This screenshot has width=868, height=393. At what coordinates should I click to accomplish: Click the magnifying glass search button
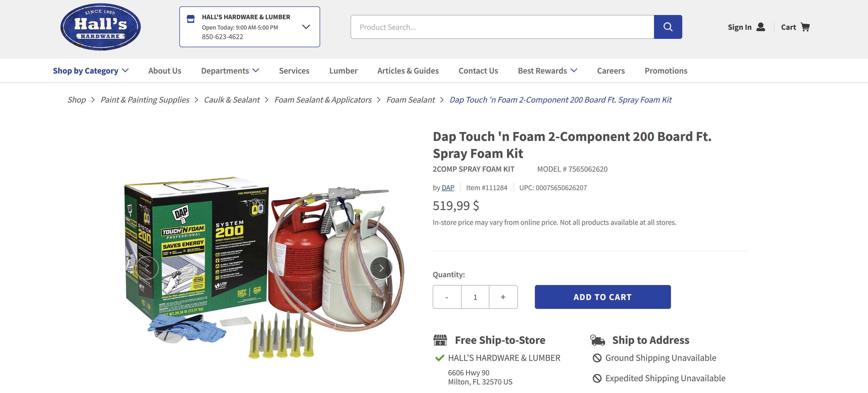[668, 27]
